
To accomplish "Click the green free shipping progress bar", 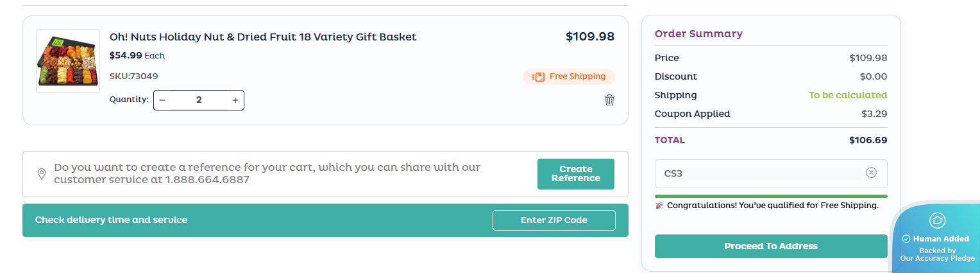I will tap(770, 196).
